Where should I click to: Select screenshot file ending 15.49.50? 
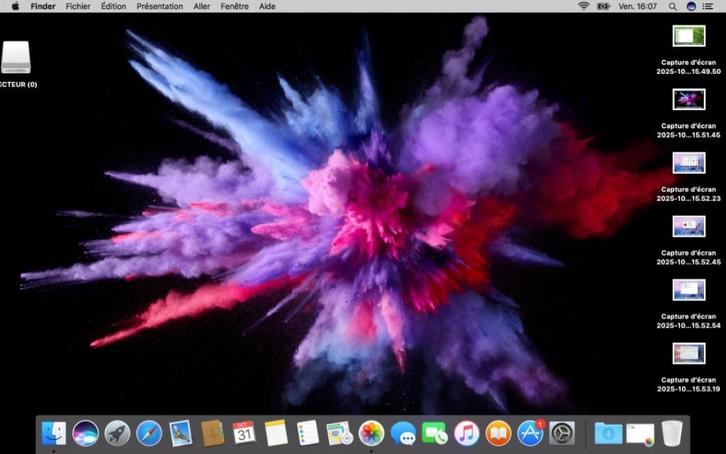pyautogui.click(x=689, y=37)
